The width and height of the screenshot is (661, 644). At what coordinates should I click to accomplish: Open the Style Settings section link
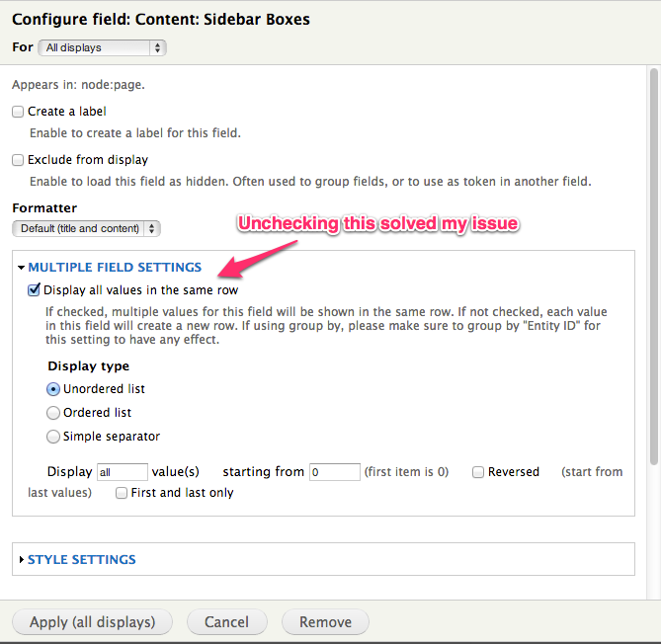pyautogui.click(x=82, y=560)
